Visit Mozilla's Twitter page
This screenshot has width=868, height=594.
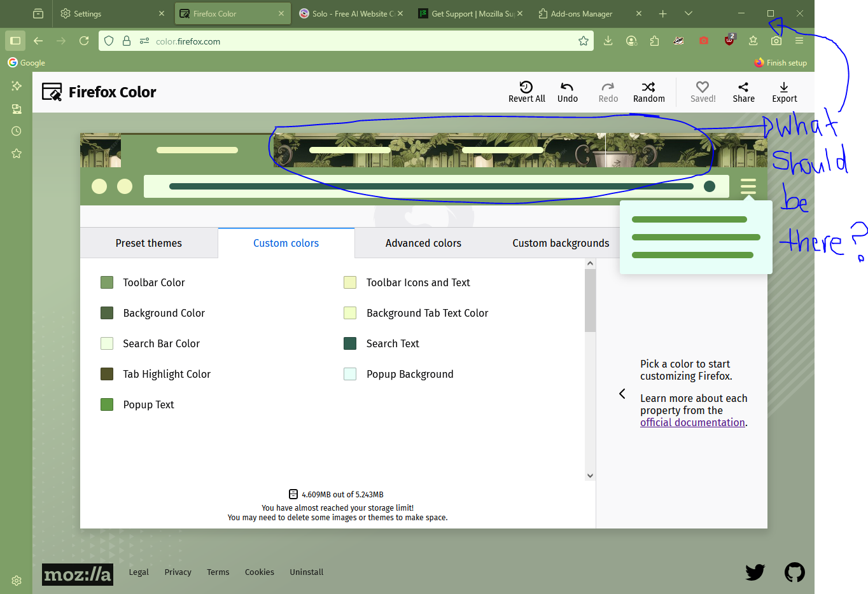coord(755,572)
